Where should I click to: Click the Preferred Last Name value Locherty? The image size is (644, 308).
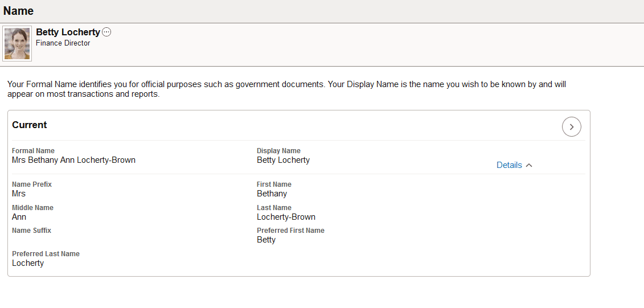(28, 263)
